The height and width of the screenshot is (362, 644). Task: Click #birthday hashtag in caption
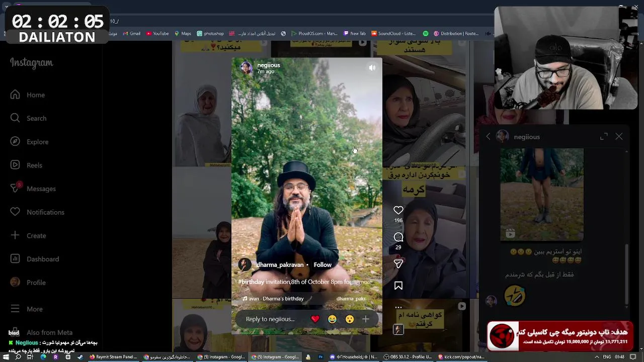pos(251,282)
